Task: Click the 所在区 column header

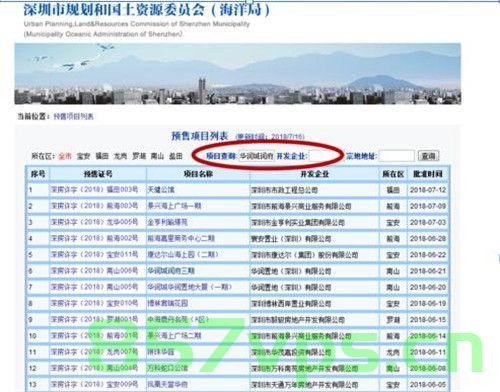Action: coord(393,174)
